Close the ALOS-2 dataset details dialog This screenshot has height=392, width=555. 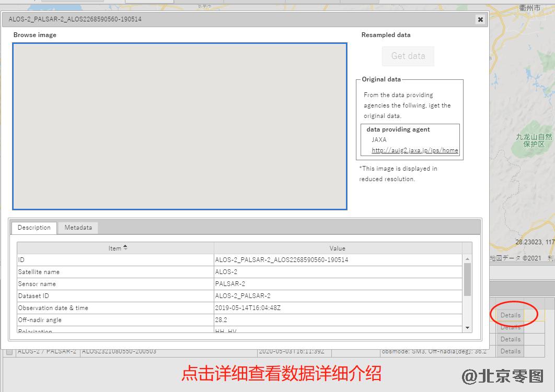point(480,19)
